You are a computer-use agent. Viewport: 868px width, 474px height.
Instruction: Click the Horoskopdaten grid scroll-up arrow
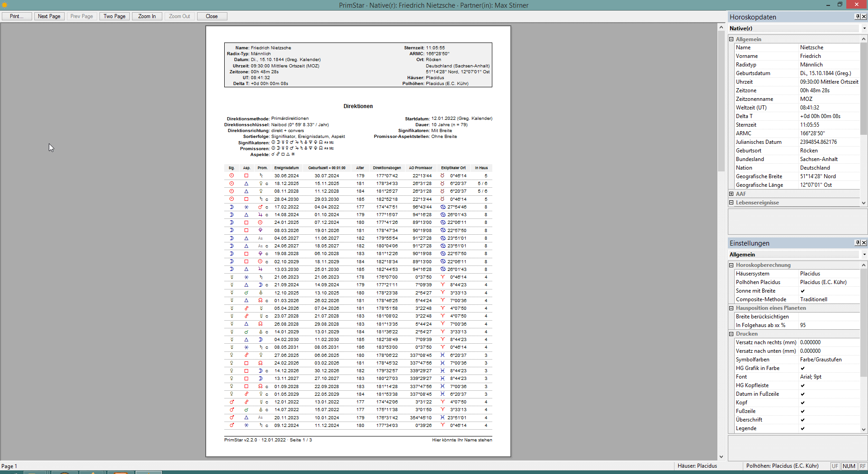pos(863,39)
